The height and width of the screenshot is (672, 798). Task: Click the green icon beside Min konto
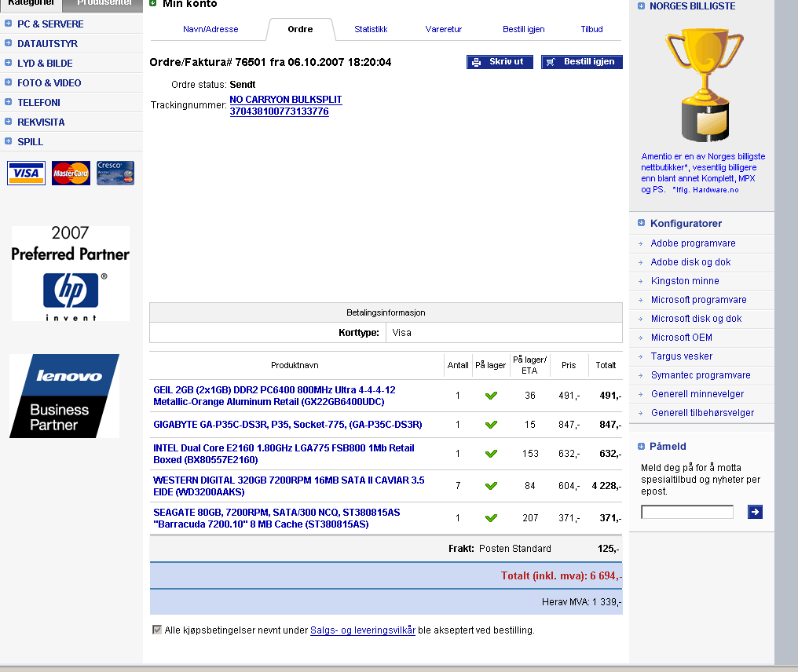[152, 3]
